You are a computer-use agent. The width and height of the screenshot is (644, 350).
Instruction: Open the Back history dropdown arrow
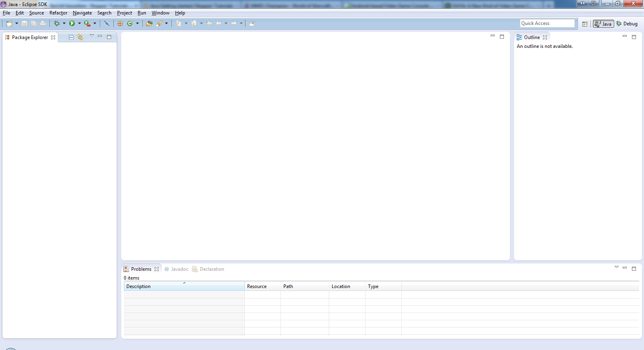[x=226, y=23]
